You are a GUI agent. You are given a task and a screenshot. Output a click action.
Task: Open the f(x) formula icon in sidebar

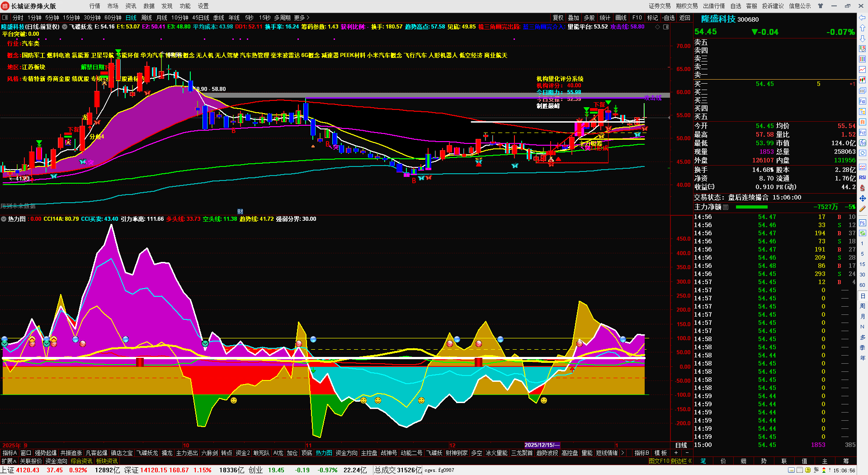(x=863, y=143)
